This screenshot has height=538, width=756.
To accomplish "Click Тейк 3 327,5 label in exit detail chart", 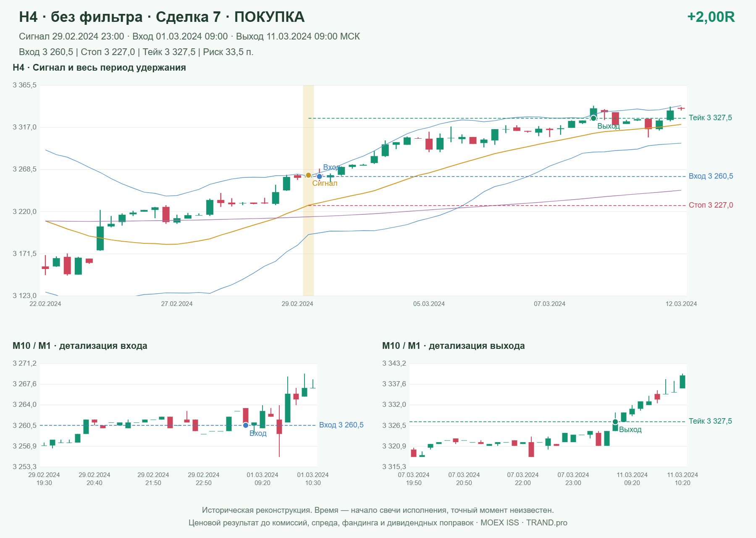I will [x=710, y=421].
